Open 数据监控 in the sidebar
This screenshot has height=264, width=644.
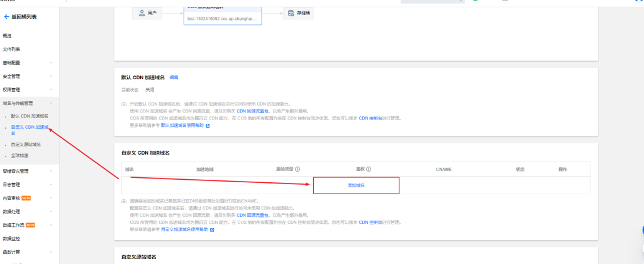(x=11, y=238)
